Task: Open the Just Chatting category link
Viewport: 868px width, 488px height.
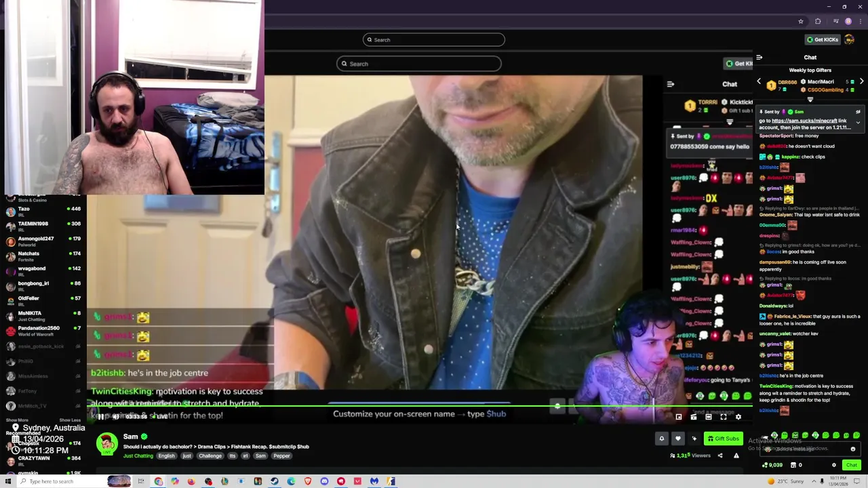Action: (x=138, y=456)
